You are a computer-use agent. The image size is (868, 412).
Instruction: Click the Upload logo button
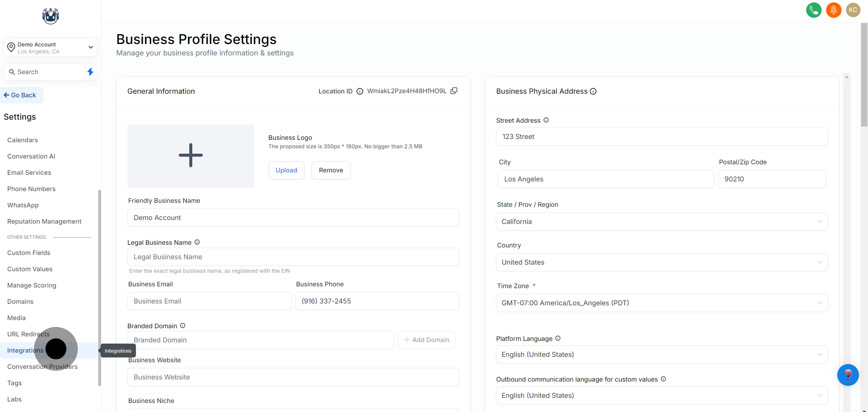(x=286, y=170)
